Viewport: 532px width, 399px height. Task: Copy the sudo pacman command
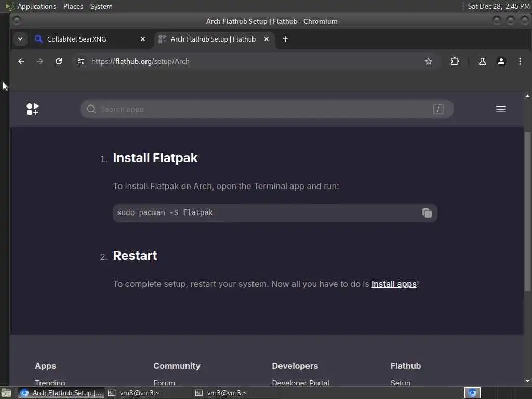427,212
